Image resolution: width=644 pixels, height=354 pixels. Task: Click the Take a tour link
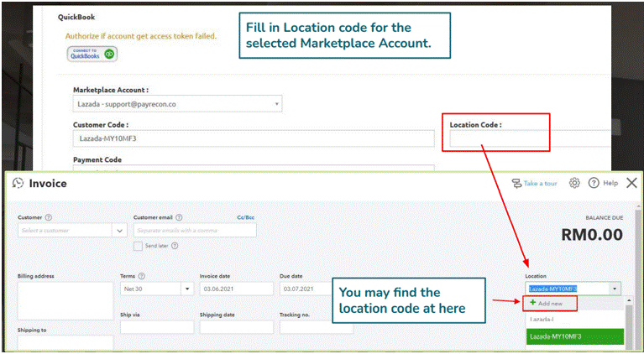(540, 184)
